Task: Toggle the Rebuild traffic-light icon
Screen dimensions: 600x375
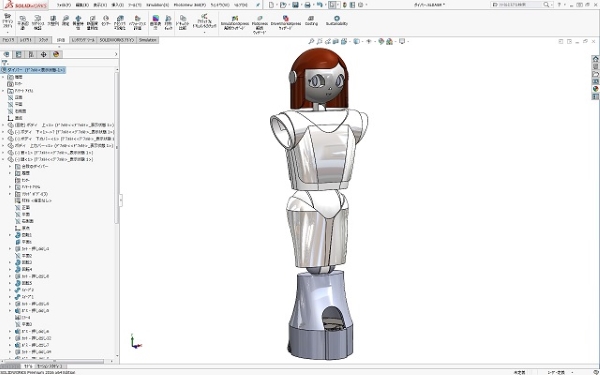Action: [x=344, y=5]
